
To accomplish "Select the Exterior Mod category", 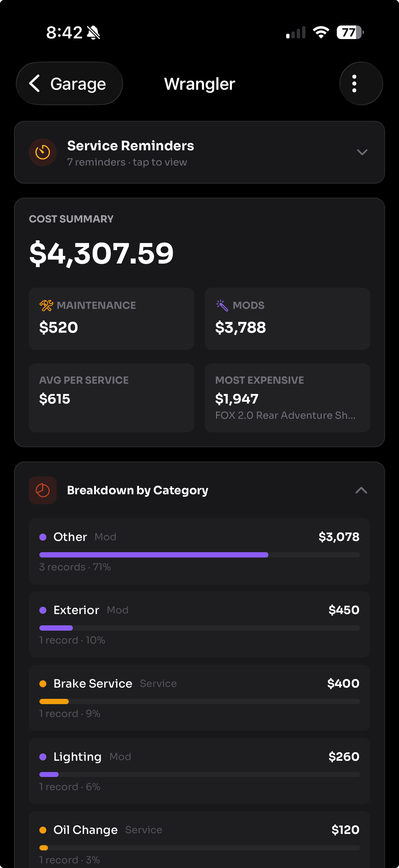I will point(199,624).
